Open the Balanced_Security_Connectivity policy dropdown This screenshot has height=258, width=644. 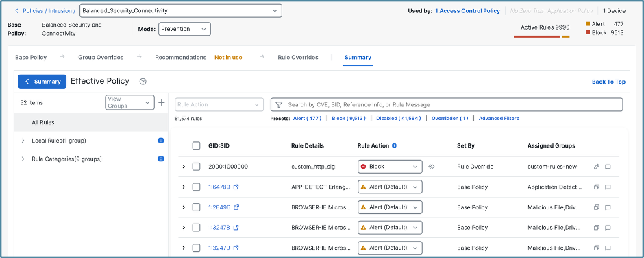pos(181,11)
